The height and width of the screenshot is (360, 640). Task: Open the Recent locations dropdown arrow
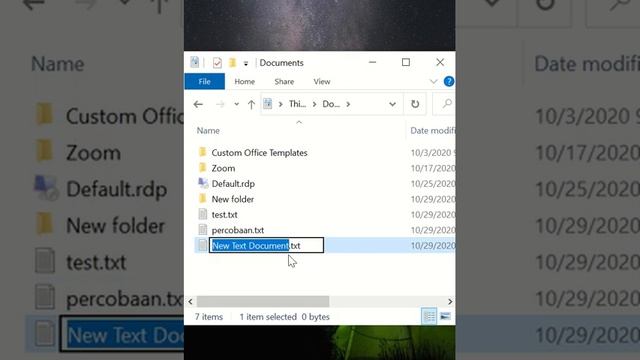pos(236,104)
